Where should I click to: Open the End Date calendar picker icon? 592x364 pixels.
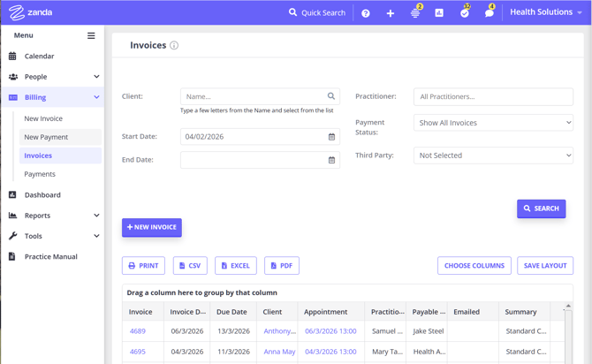[332, 160]
